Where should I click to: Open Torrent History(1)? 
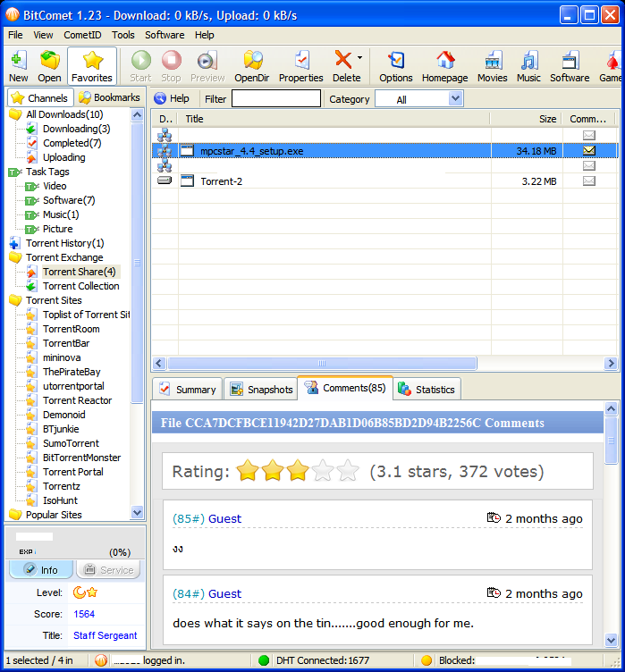click(64, 243)
